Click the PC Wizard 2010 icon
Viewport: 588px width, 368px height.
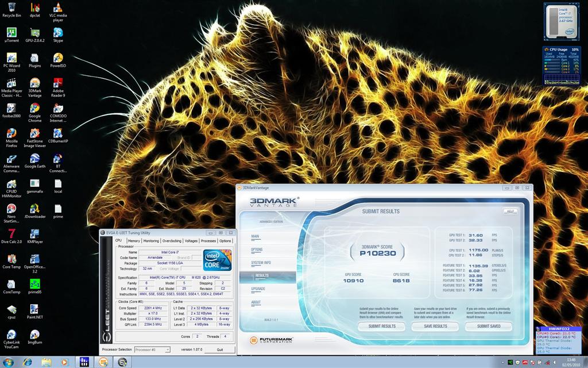[11, 62]
